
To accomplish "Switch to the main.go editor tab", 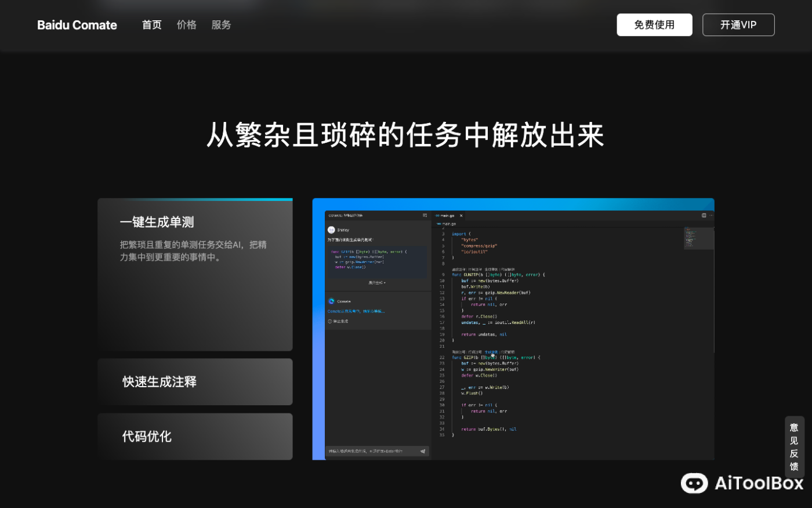I will pos(447,215).
